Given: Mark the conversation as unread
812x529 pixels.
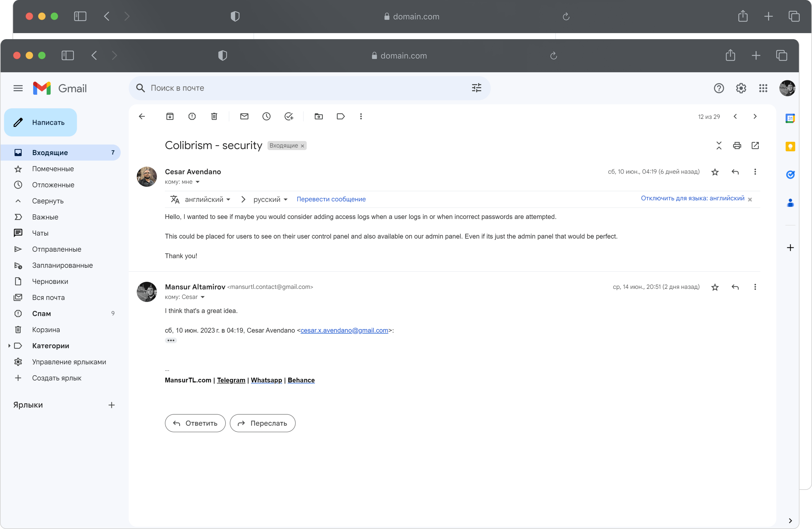Looking at the screenshot, I should tap(244, 116).
